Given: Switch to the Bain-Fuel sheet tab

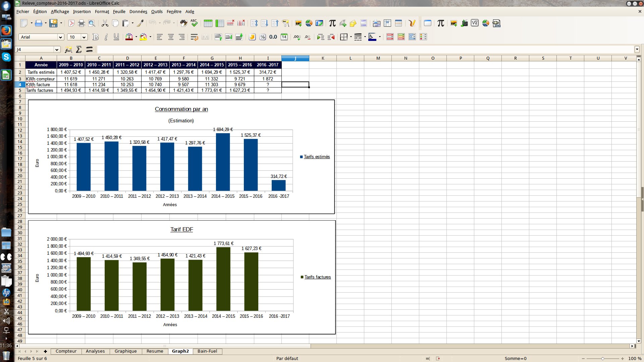Looking at the screenshot, I should [207, 351].
